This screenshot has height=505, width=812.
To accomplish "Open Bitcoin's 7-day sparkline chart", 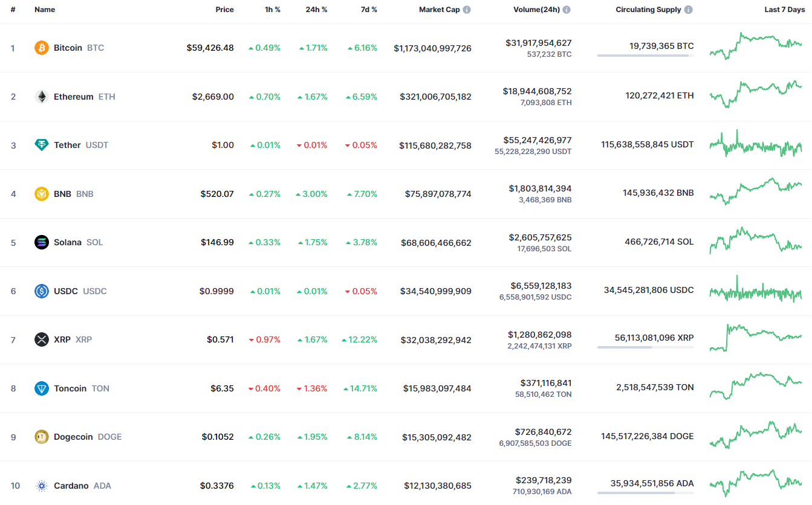I will (x=756, y=46).
